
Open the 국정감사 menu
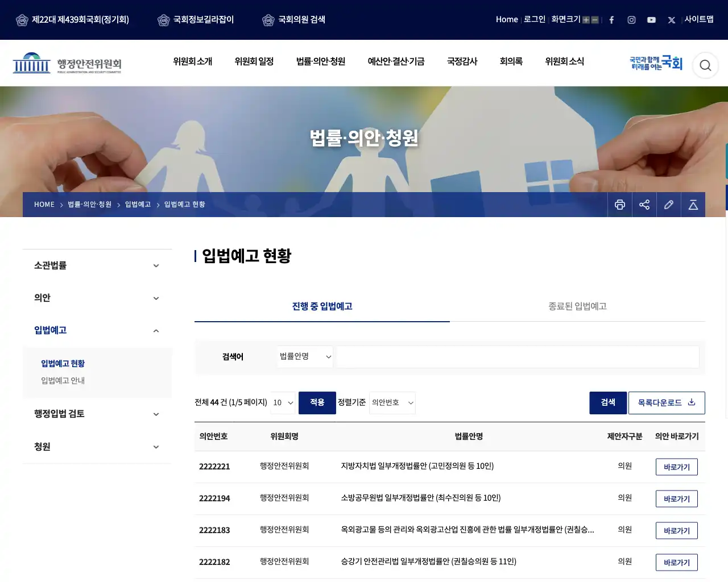click(462, 61)
